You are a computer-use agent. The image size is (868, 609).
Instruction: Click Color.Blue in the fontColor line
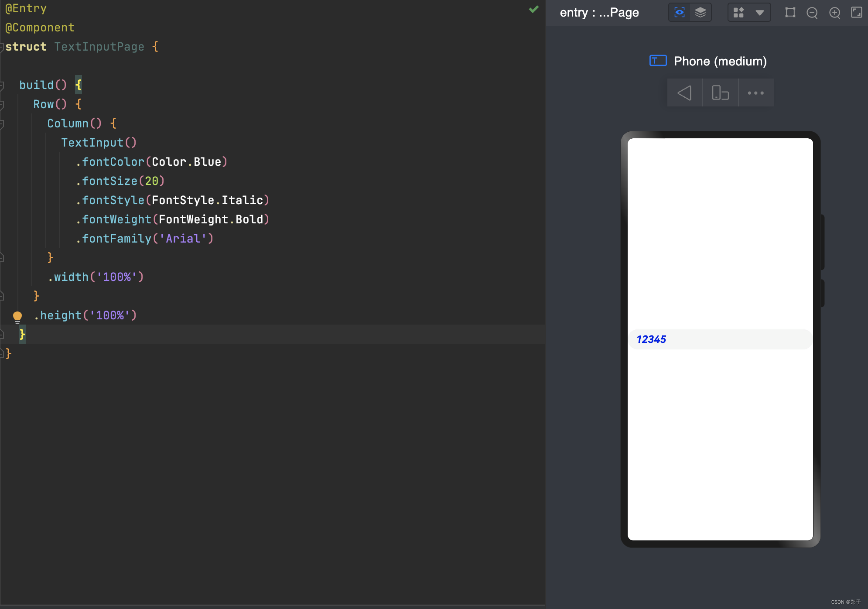pyautogui.click(x=186, y=162)
